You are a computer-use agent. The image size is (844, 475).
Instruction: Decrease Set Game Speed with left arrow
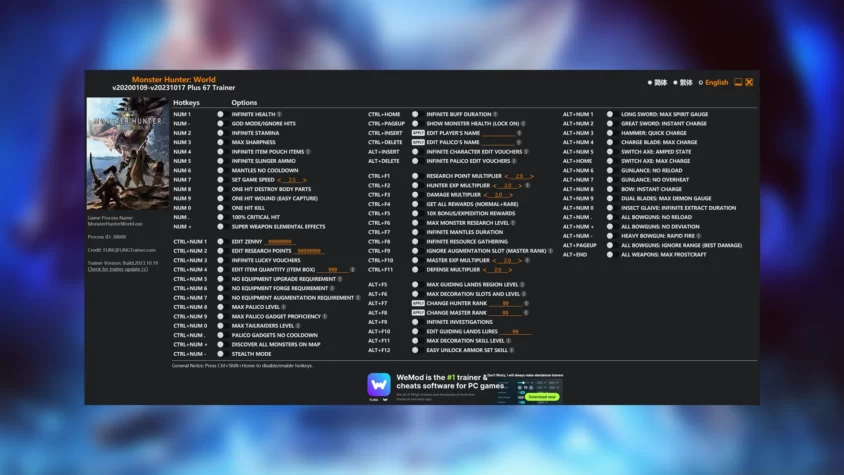(x=279, y=180)
